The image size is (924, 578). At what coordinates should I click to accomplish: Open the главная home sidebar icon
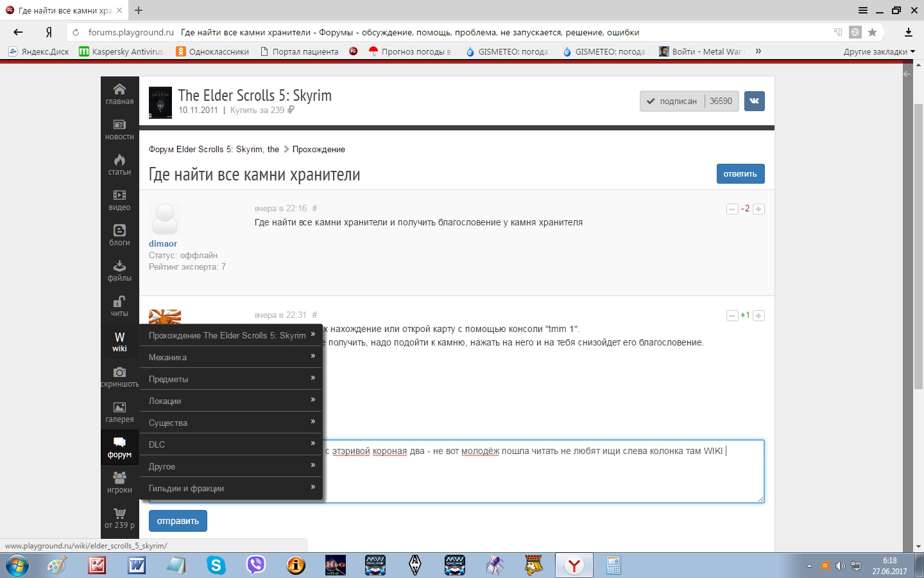click(119, 94)
